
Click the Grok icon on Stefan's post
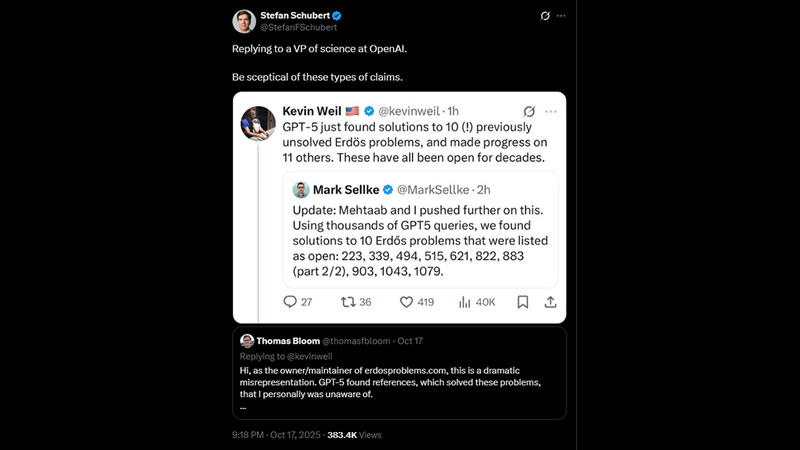(x=544, y=16)
